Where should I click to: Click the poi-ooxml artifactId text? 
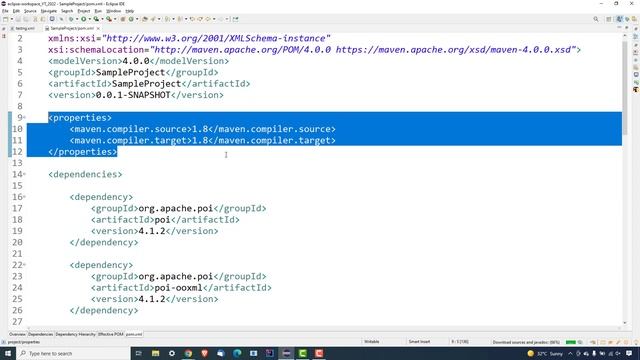coord(178,288)
